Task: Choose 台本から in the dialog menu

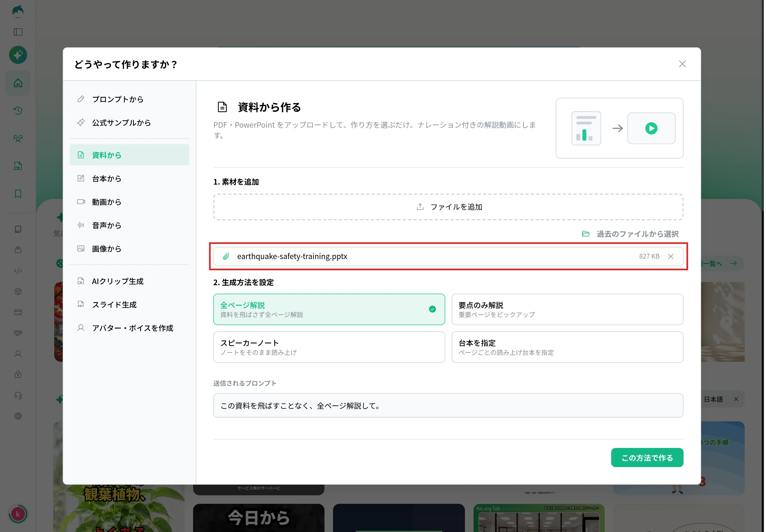Action: (x=129, y=179)
